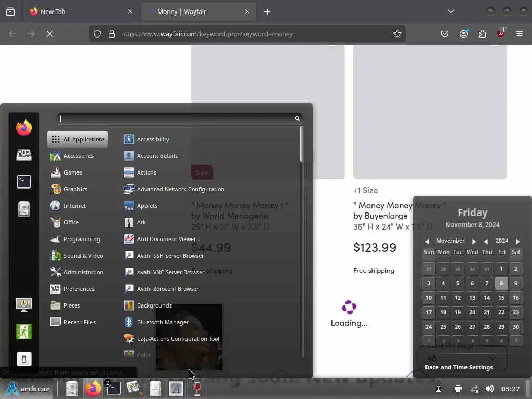Screen dimensions: 532x399
Task: Open Date and Time Settings
Action: [459, 367]
